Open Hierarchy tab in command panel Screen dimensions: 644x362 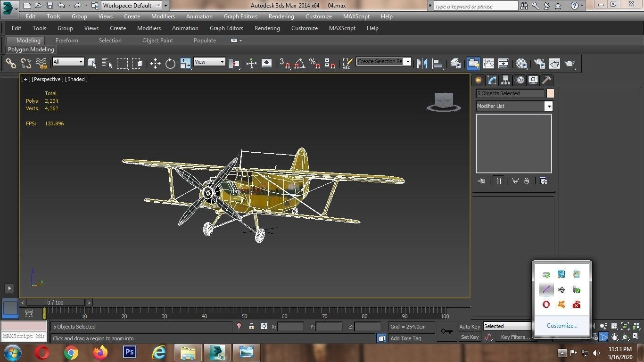pos(505,80)
